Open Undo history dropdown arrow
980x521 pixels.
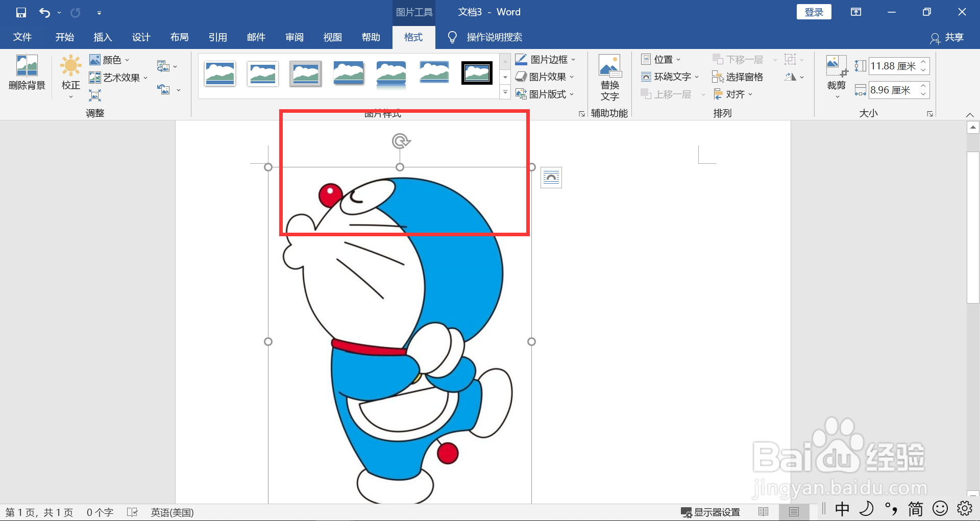click(x=59, y=12)
